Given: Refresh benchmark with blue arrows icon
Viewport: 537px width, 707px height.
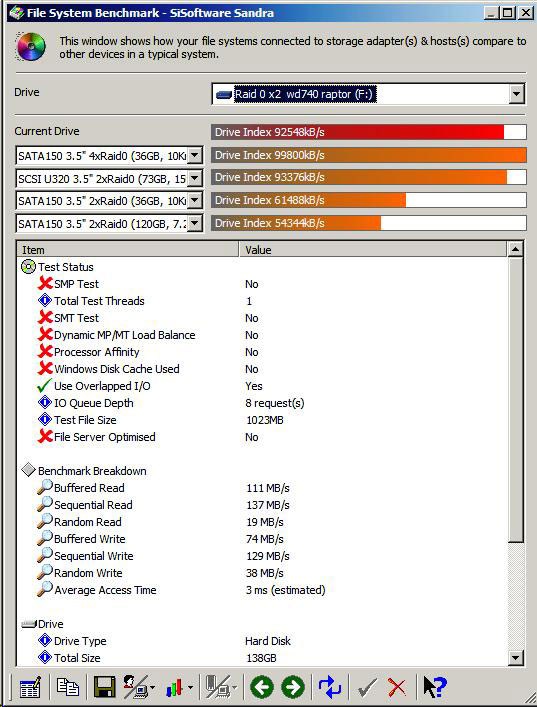Looking at the screenshot, I should [x=330, y=687].
